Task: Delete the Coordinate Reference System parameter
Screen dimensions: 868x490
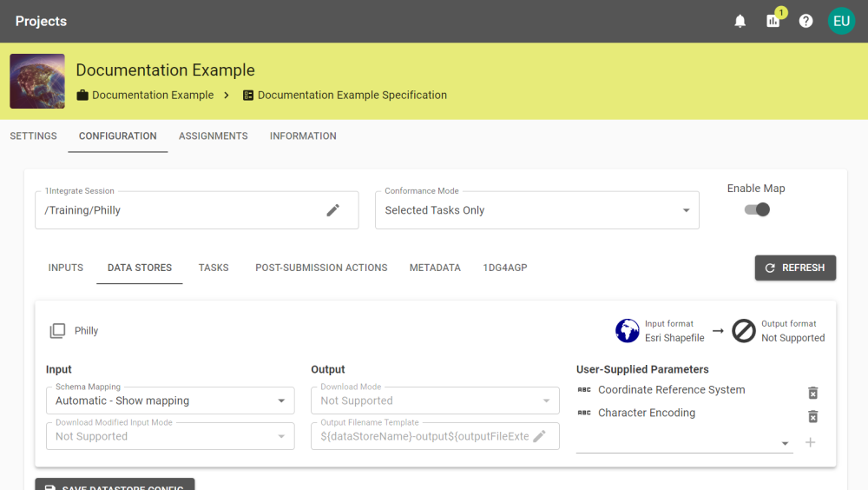Action: point(812,393)
